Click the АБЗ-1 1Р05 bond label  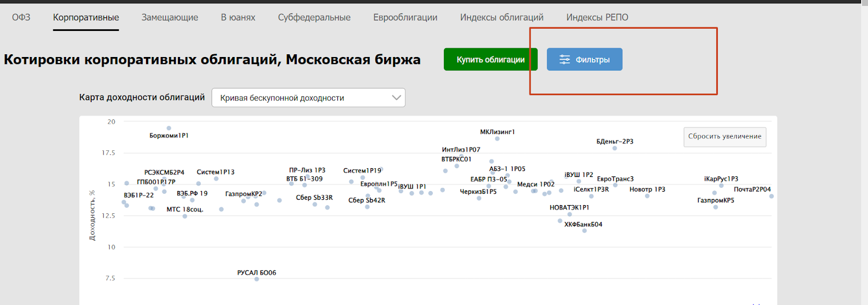click(507, 169)
